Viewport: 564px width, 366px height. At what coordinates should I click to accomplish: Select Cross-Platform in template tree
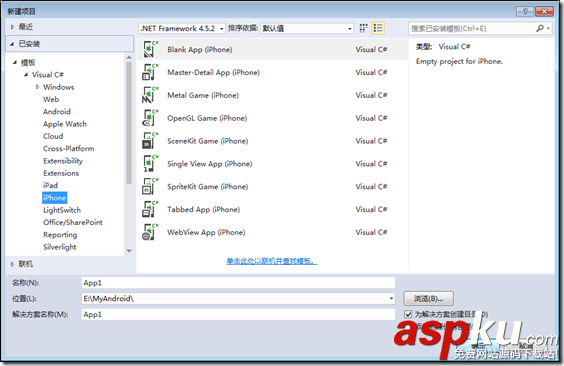69,148
